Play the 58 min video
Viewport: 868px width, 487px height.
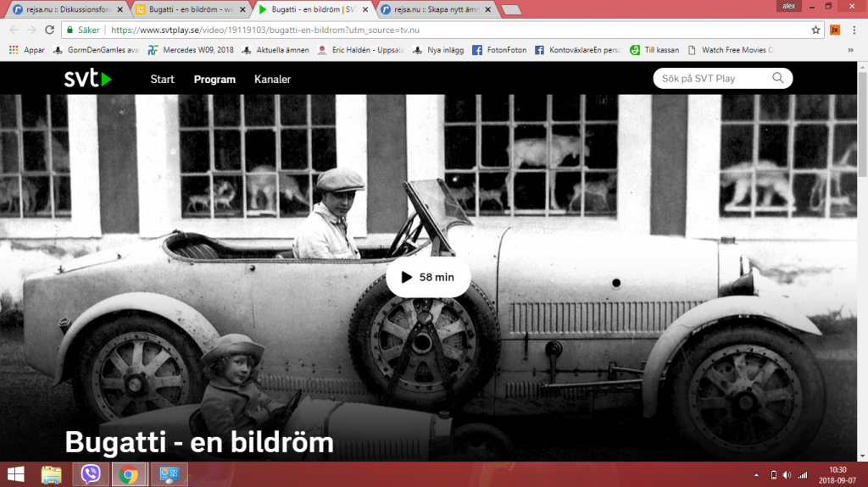point(428,277)
